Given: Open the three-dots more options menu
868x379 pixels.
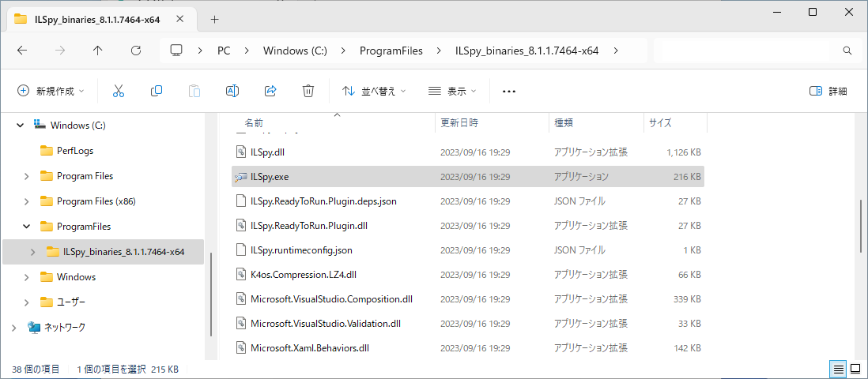Looking at the screenshot, I should 509,92.
